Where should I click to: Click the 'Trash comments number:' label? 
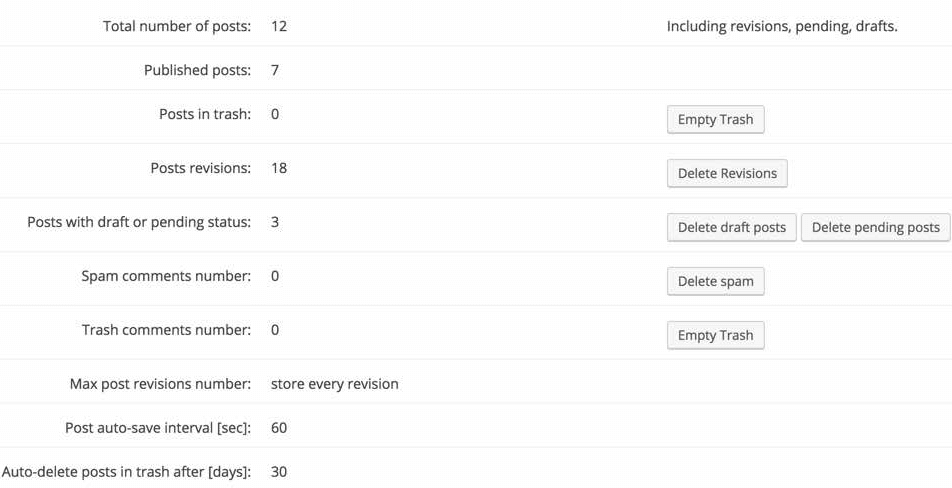click(x=166, y=330)
